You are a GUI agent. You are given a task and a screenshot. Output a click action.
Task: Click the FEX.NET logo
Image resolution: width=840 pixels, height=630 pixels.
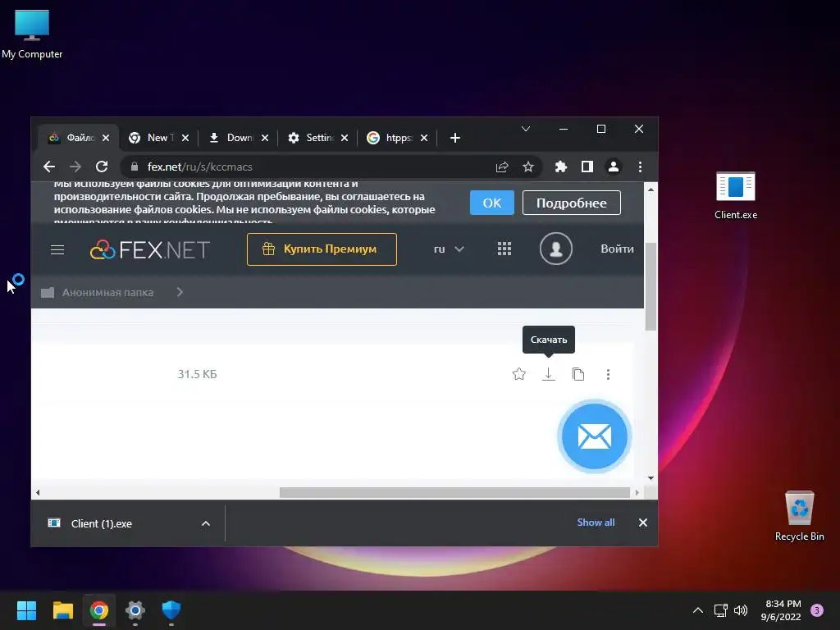(149, 249)
